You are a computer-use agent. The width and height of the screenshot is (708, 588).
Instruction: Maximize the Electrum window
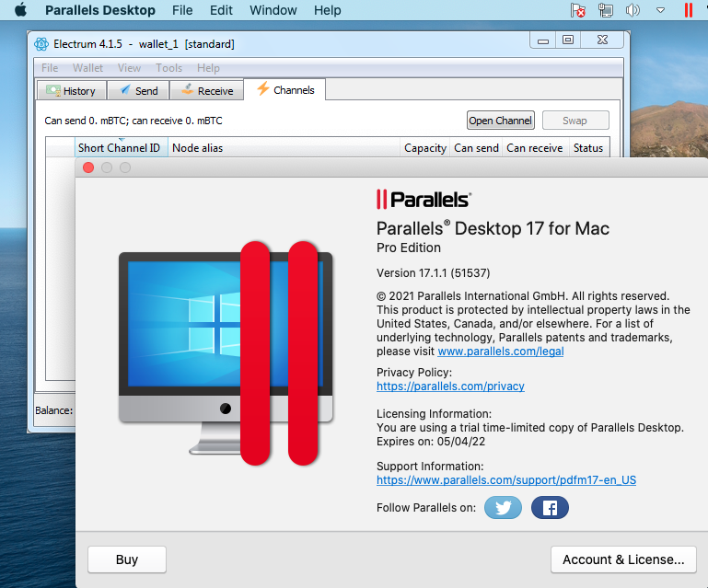click(568, 40)
